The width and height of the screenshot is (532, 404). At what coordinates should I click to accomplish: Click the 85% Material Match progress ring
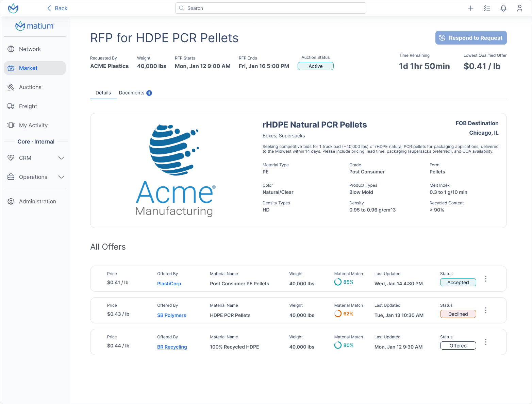(338, 282)
